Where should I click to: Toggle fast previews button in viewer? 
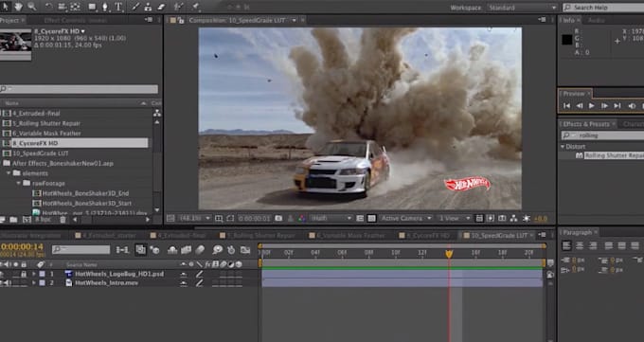click(491, 218)
